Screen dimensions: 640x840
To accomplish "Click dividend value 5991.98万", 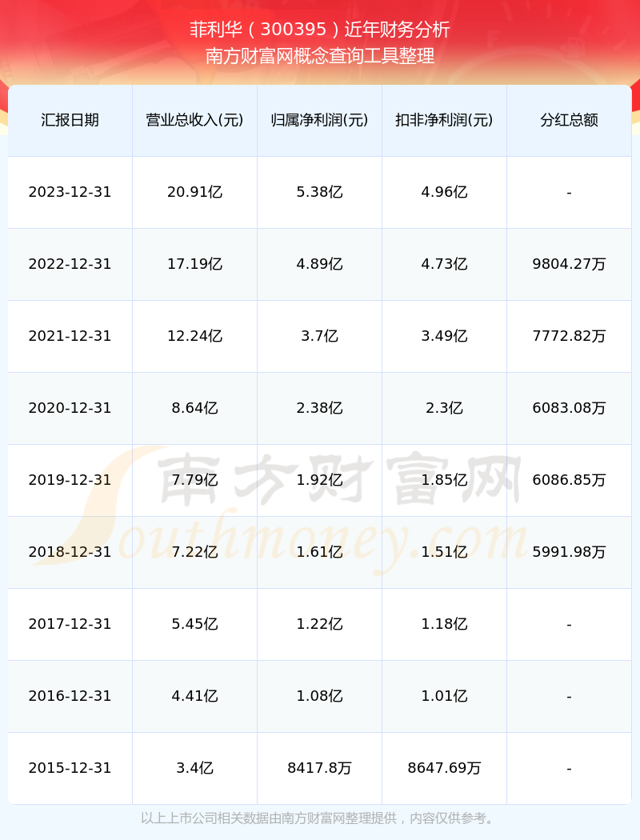I will pyautogui.click(x=570, y=552).
